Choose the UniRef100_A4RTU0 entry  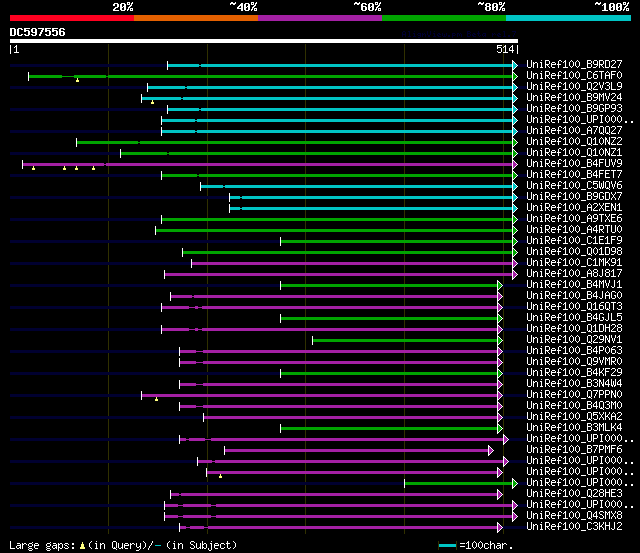tap(574, 229)
